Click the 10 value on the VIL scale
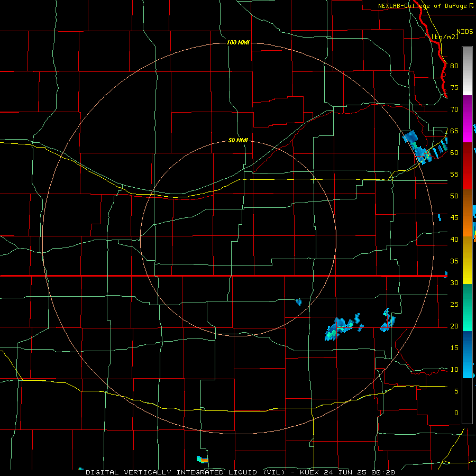The height and width of the screenshot is (476, 476). pos(454,370)
